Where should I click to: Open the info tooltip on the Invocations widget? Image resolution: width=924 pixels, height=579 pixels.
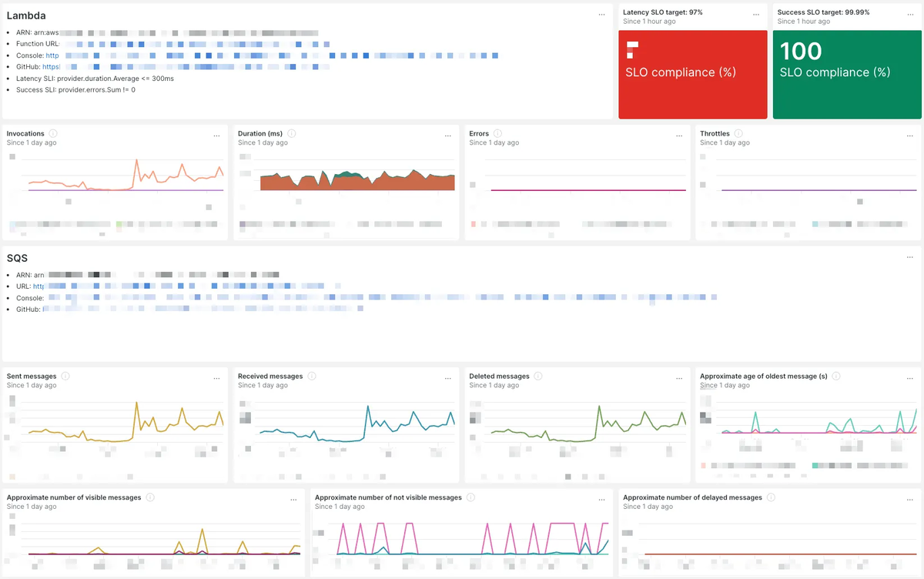tap(53, 133)
